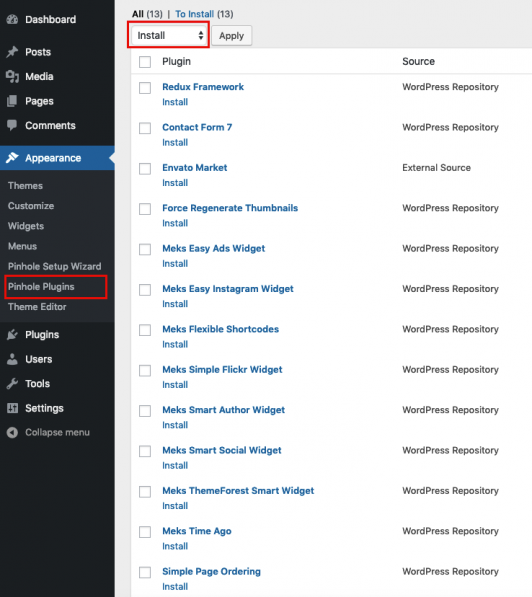Tick the Meks Smart Author Widget checkbox
Viewport: 532px width, 597px height.
tap(145, 410)
